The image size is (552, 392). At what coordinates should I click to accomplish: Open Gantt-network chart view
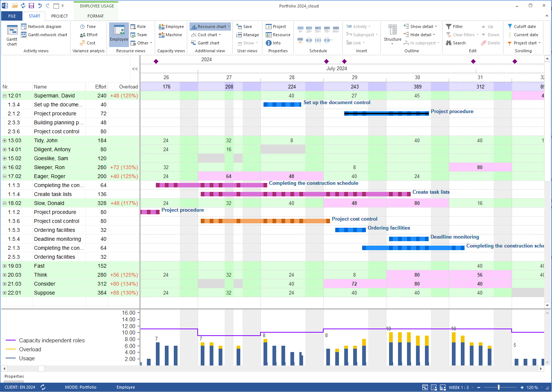[44, 35]
